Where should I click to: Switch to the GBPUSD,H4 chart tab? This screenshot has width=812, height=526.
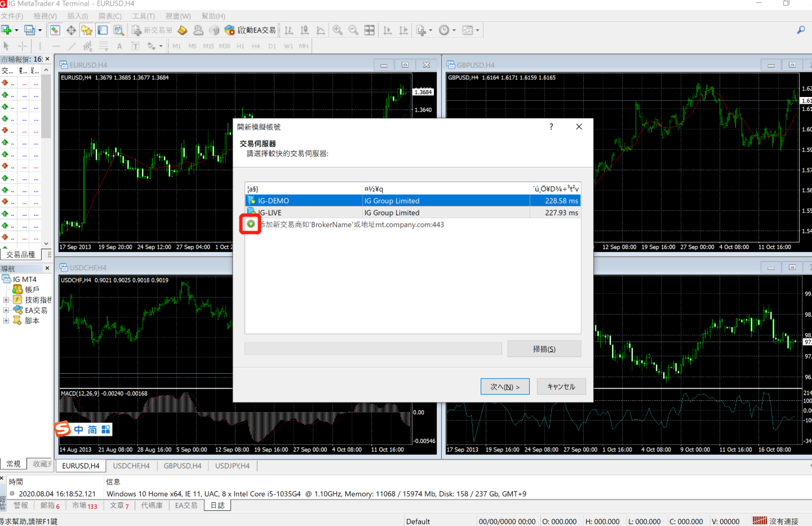point(182,466)
